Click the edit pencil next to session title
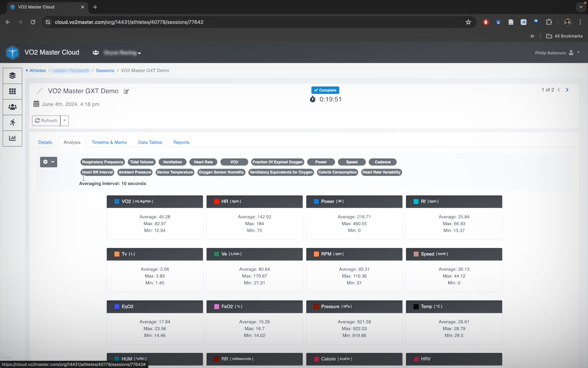The width and height of the screenshot is (588, 368). [x=126, y=91]
